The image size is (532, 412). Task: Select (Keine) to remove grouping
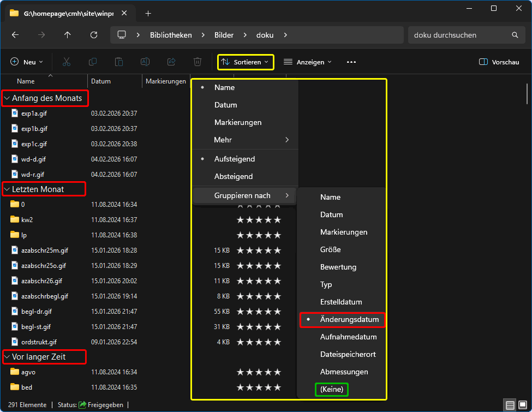(332, 390)
